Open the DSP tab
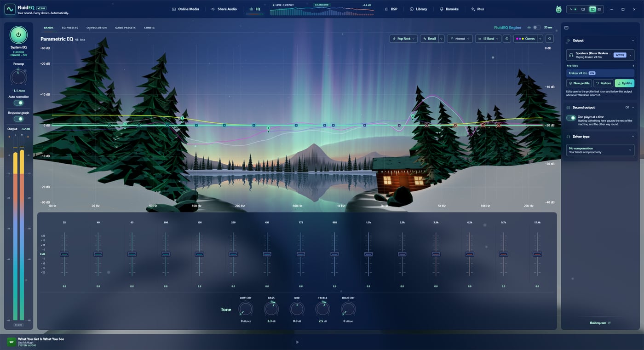 tap(391, 9)
